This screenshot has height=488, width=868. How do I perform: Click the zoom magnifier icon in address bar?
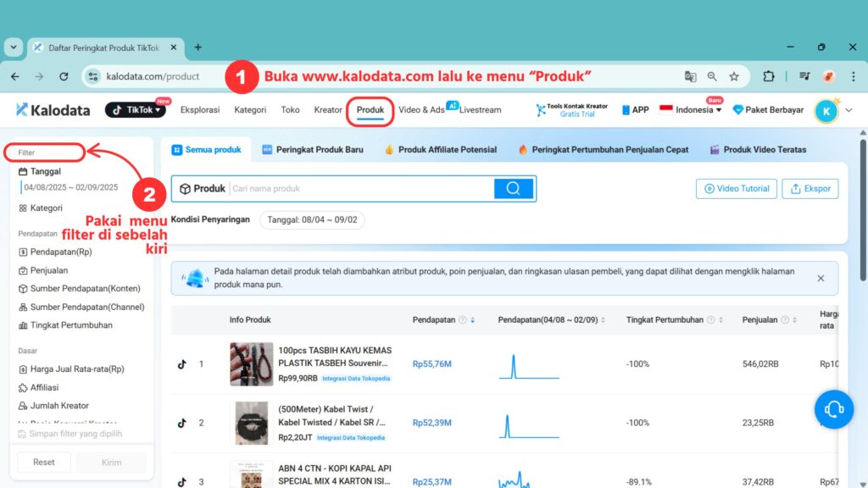712,76
